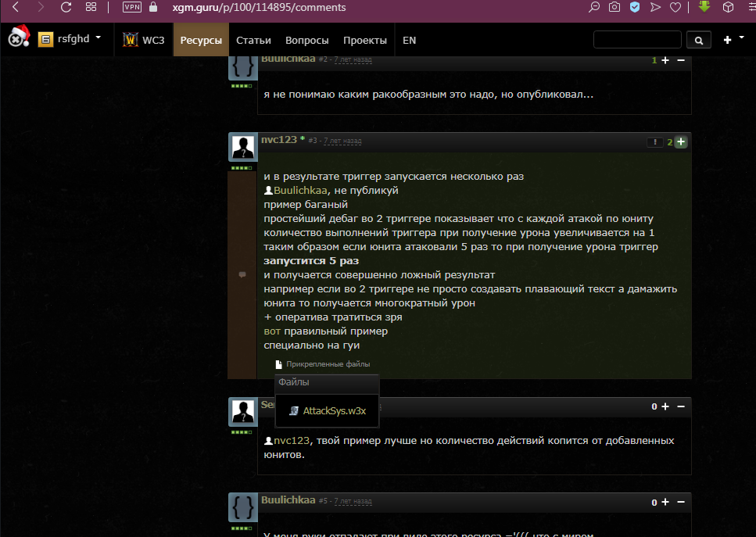Click the Santa hat site logo
756x537 pixels.
coord(19,37)
